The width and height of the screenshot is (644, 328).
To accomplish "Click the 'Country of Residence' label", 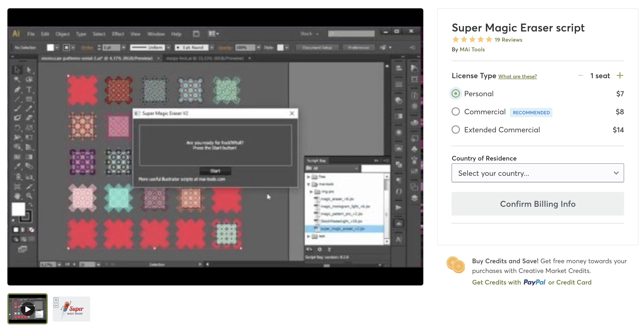I will [x=484, y=158].
